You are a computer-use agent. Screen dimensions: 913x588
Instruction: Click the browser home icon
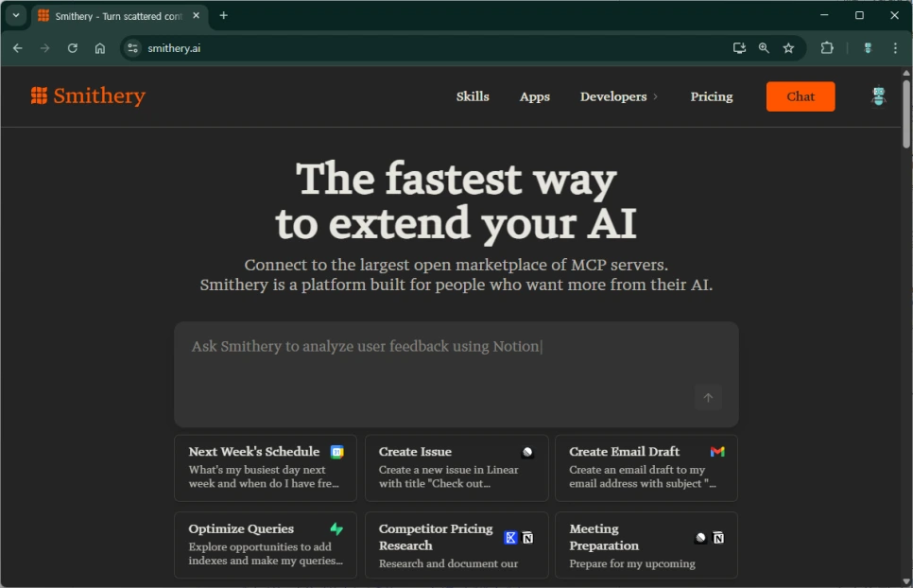100,48
